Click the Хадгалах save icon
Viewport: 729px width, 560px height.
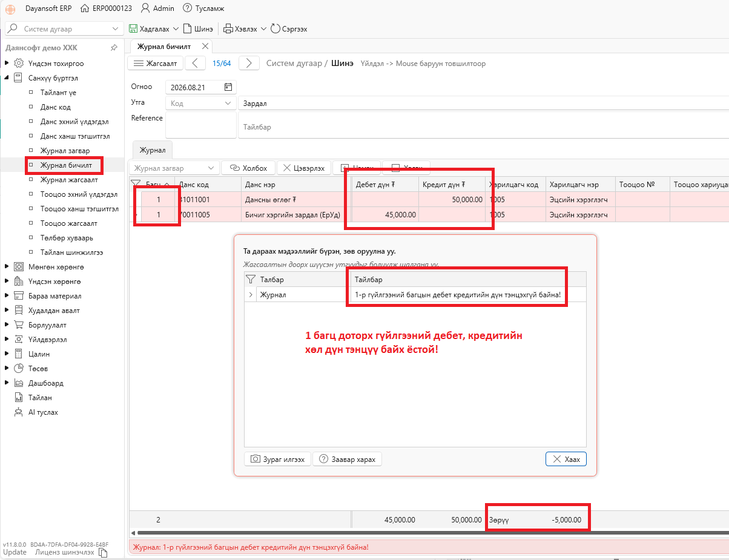pyautogui.click(x=133, y=28)
